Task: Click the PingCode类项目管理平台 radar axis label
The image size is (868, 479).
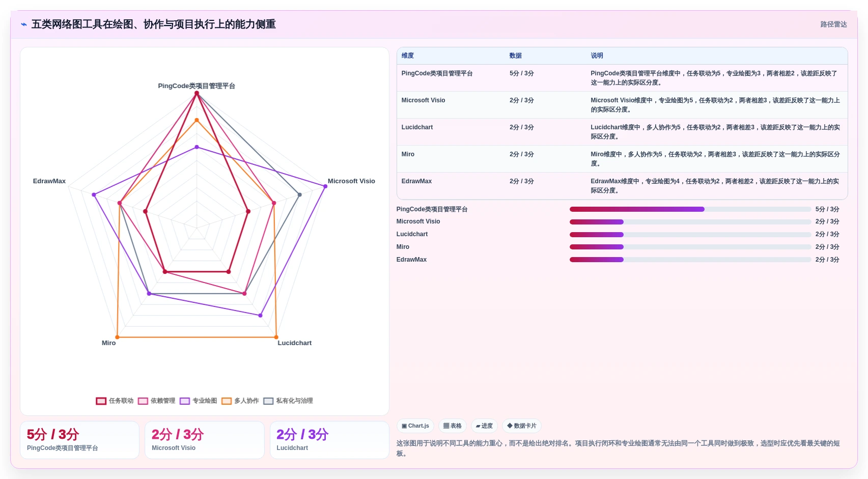Action: pyautogui.click(x=197, y=86)
